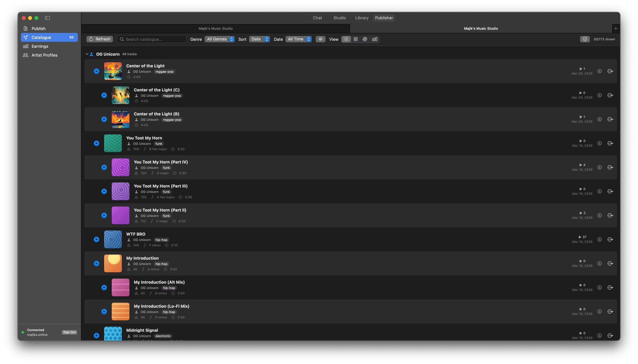Toggle the checkmark selection button
638x364 pixels.
click(x=585, y=39)
